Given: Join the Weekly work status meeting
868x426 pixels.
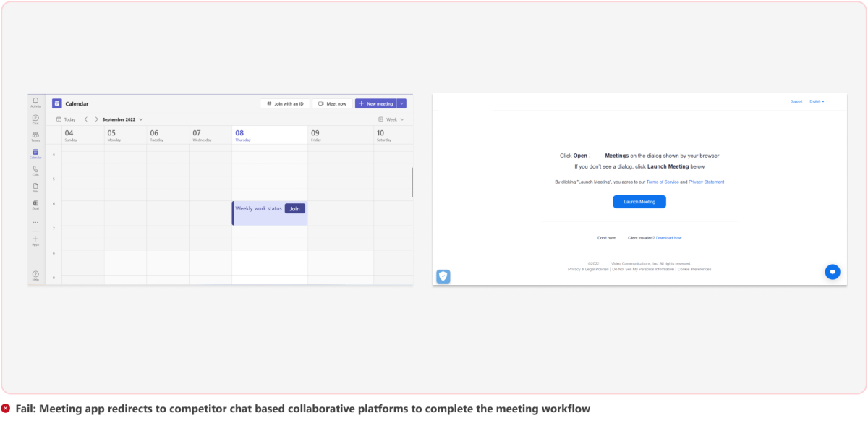Looking at the screenshot, I should pos(294,208).
